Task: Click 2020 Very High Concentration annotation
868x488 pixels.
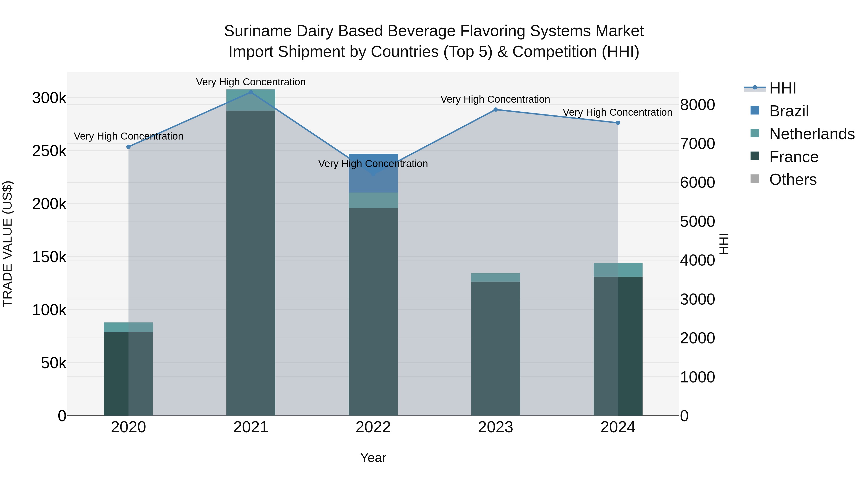Action: (128, 136)
